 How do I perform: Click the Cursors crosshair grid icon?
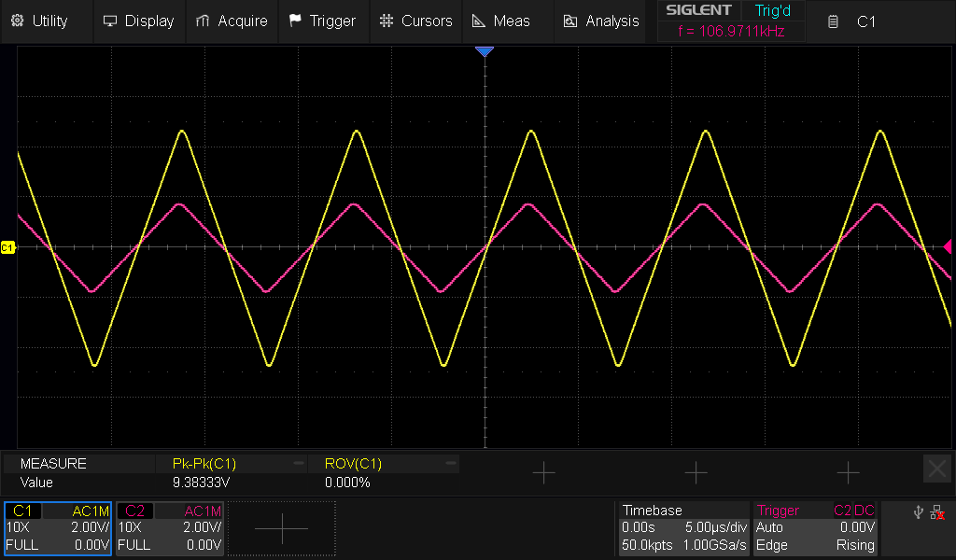386,21
